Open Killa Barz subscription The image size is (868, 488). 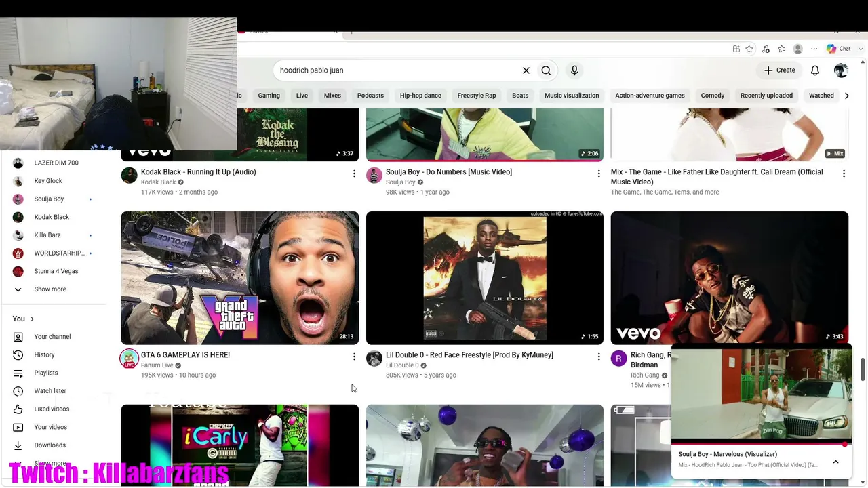click(47, 235)
